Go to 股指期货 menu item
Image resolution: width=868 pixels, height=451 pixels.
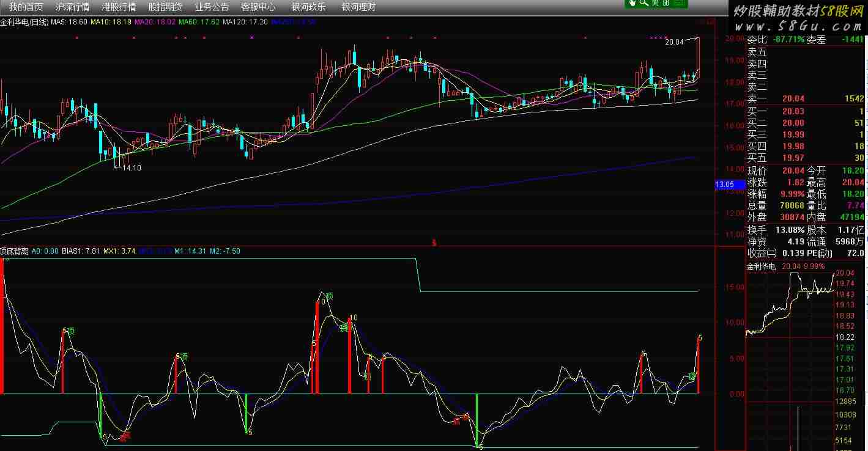165,7
